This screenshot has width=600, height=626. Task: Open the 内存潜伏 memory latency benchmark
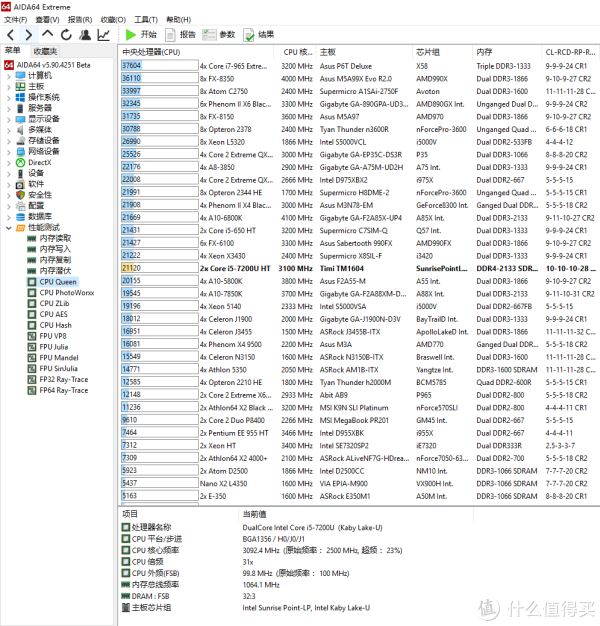click(x=55, y=271)
